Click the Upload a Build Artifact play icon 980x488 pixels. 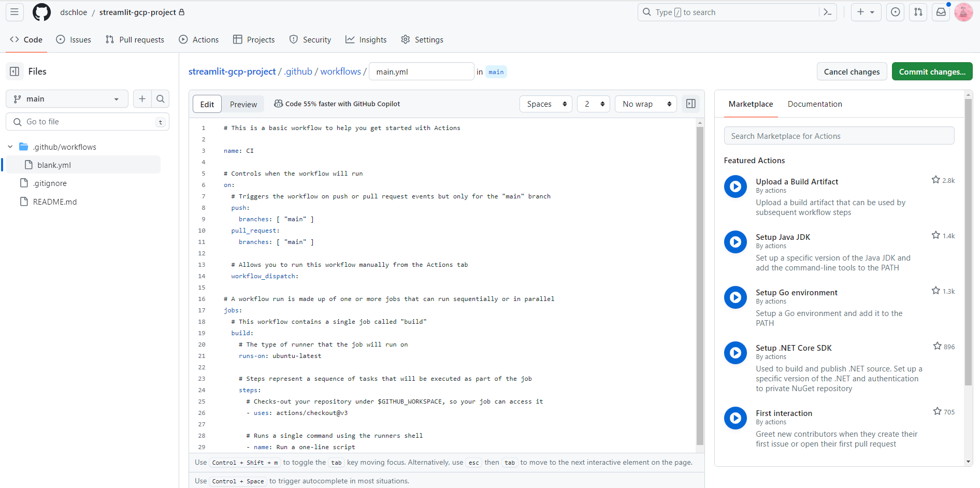coord(736,186)
